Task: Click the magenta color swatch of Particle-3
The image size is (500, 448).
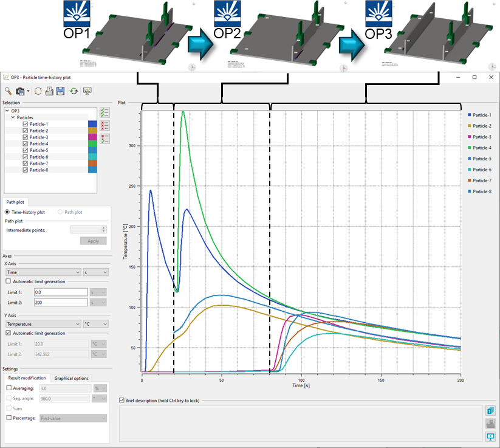Action: pos(92,137)
